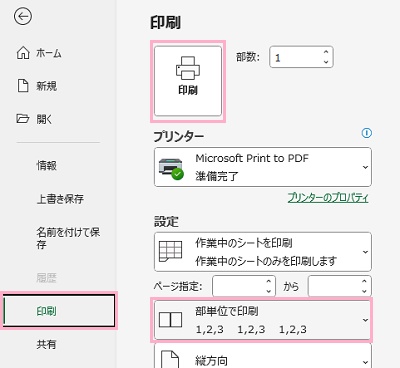Image resolution: width=400 pixels, height=368 pixels.
Task: Decrease the end page number
Action: 364,291
